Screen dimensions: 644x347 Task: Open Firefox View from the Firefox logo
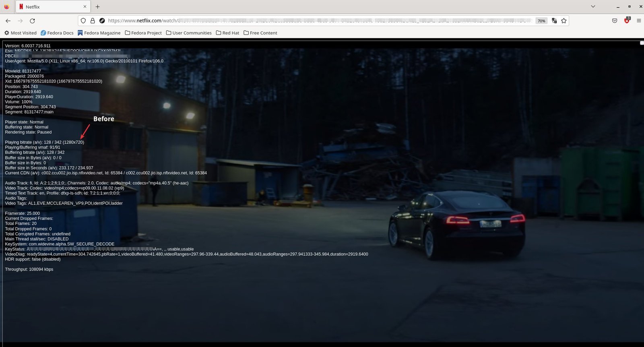[6, 6]
